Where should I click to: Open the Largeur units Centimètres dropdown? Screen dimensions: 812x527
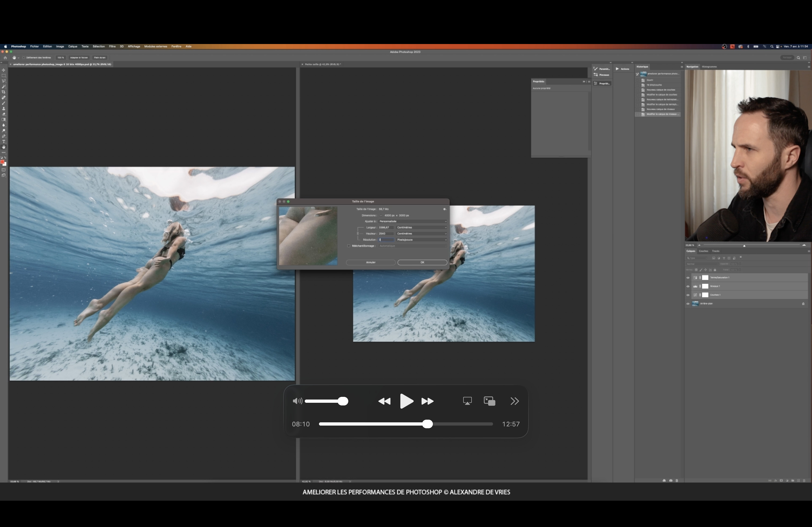[x=421, y=227]
